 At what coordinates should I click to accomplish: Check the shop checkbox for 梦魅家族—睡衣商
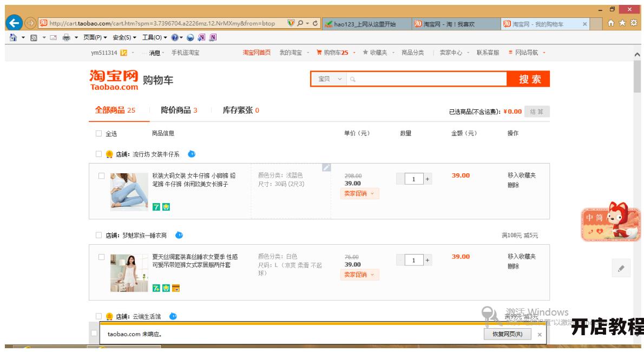point(98,235)
